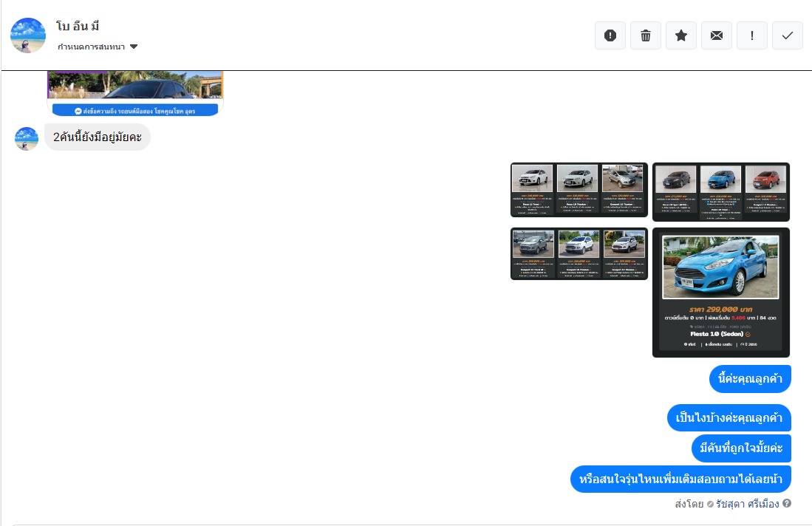Flag conversation with the exclamation mark icon
812x526 pixels.
click(x=752, y=35)
